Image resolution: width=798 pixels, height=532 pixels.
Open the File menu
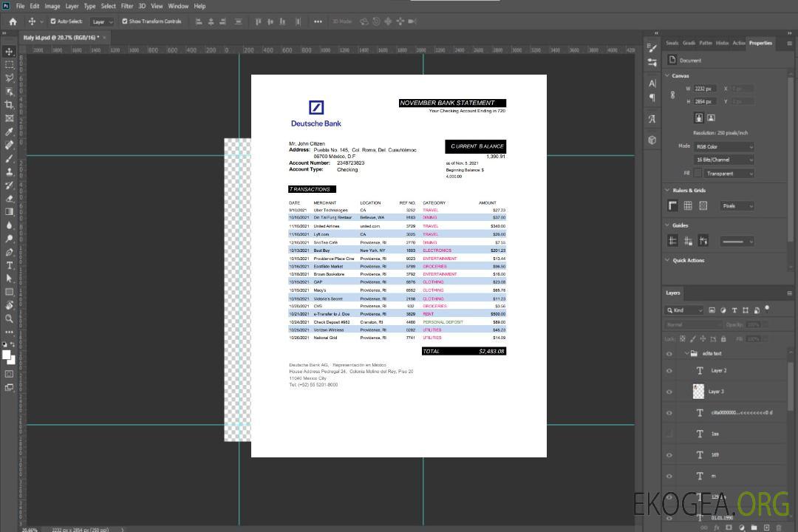pyautogui.click(x=21, y=6)
